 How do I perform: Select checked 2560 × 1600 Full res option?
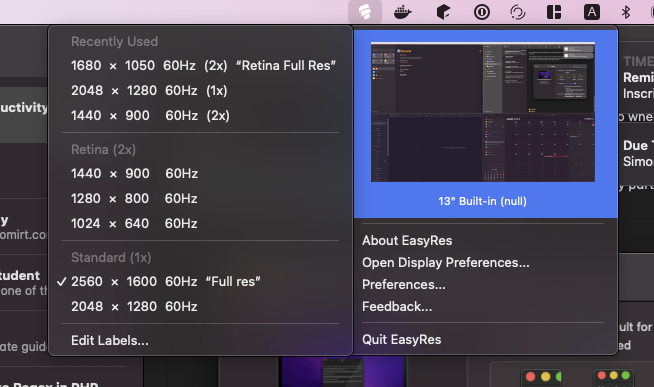[201, 281]
